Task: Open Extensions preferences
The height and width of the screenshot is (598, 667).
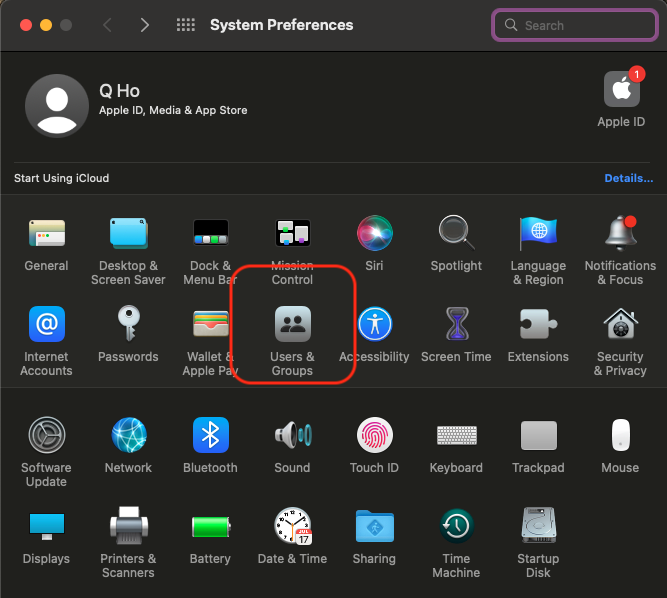Action: point(538,324)
